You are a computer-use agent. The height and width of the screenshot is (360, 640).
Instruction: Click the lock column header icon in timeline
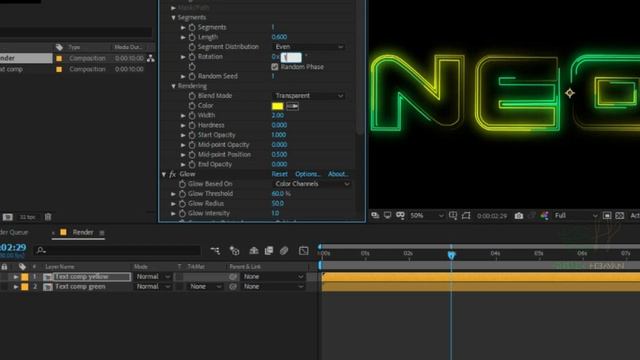pos(4,267)
